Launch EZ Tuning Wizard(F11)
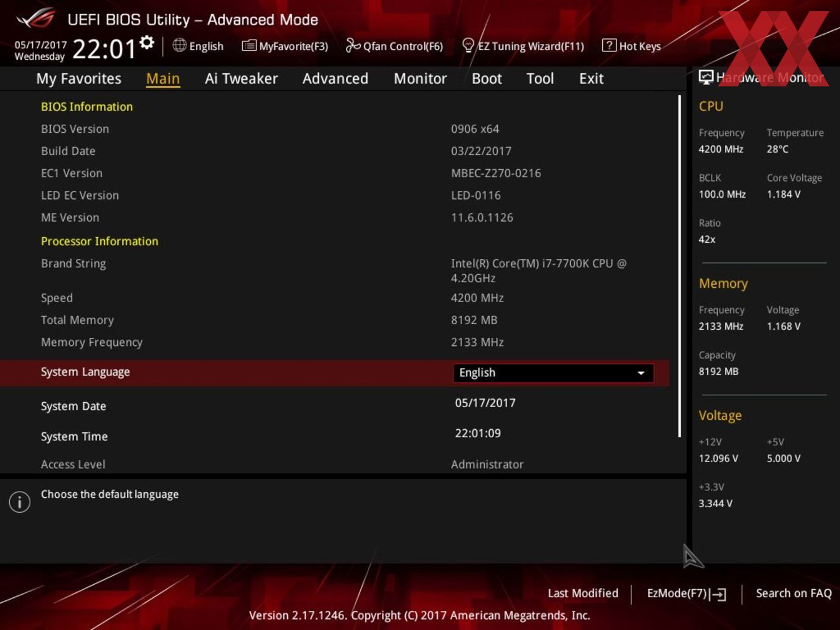 click(523, 46)
